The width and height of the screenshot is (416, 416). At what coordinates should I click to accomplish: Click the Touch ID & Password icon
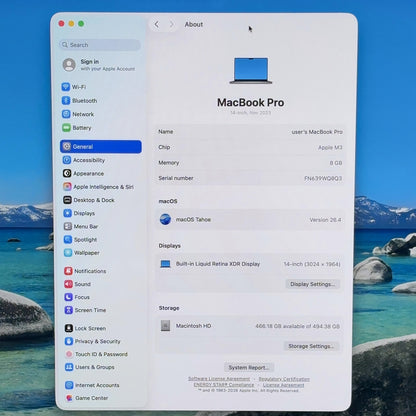69,354
